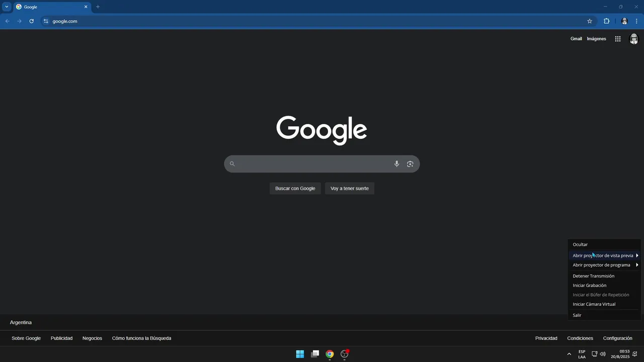Expand Abrir proyector de vista previa submenu
Image resolution: width=644 pixels, height=362 pixels.
[x=604, y=255]
